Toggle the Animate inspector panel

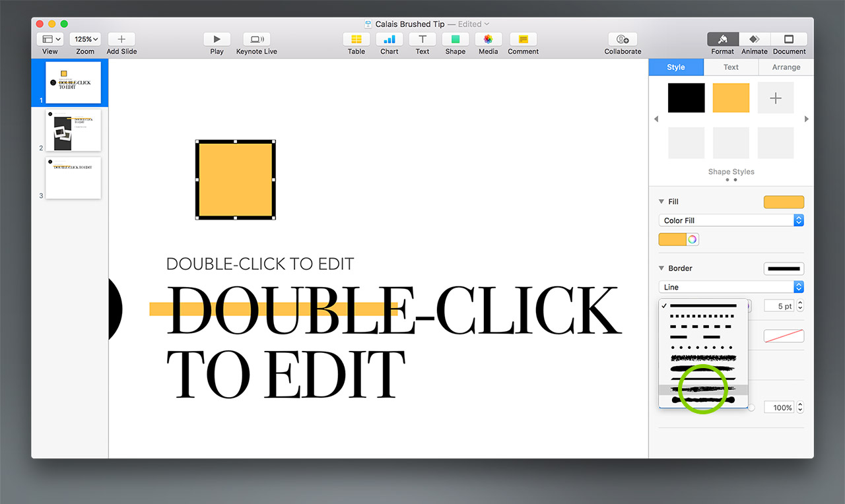(x=755, y=40)
